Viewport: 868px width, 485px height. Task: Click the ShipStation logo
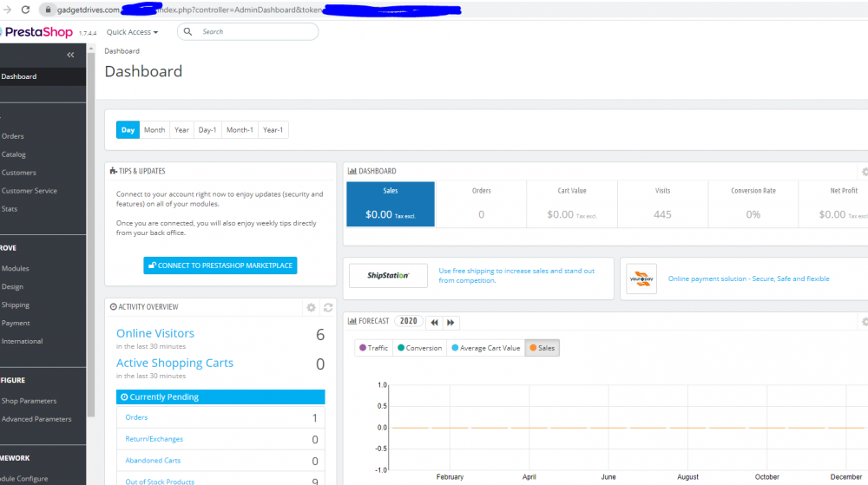pos(388,275)
